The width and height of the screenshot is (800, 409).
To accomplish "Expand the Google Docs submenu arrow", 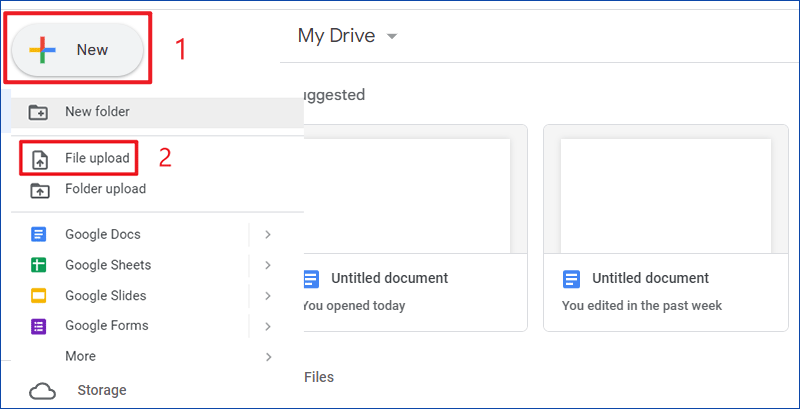I will 268,235.
